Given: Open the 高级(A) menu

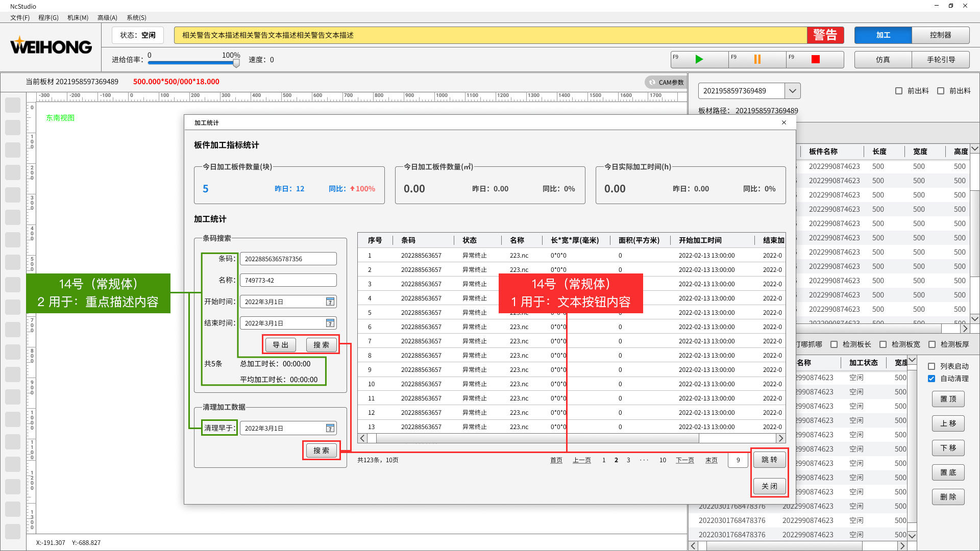Looking at the screenshot, I should [107, 17].
